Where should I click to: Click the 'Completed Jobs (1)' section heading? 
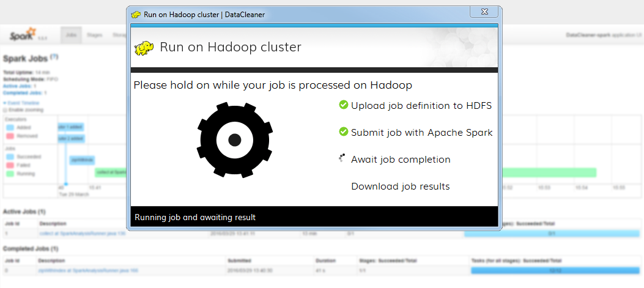(31, 248)
